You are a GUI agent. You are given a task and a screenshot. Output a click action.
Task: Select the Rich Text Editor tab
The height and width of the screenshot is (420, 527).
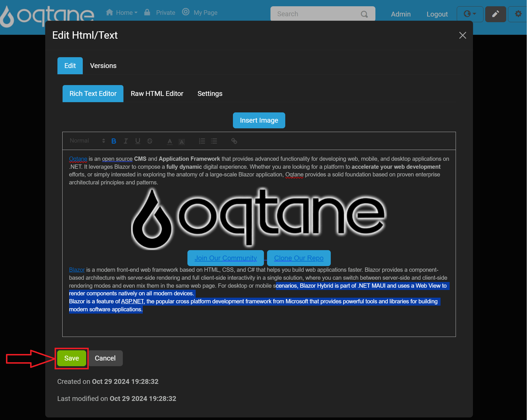click(93, 94)
